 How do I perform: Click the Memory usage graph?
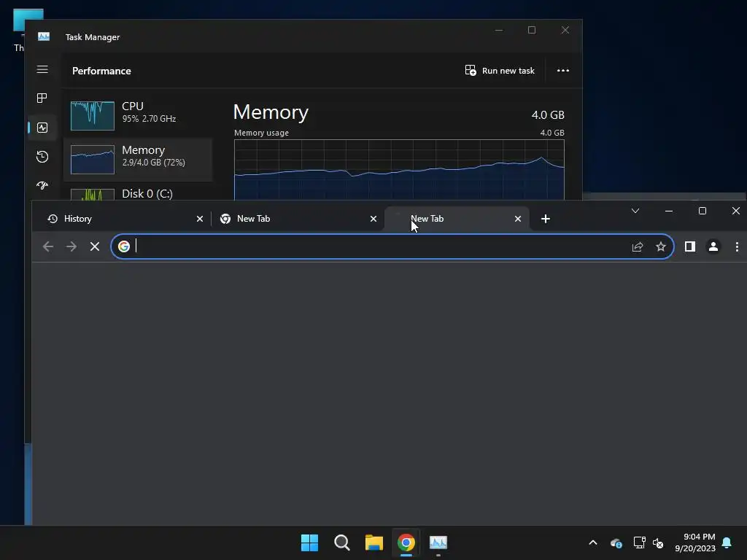click(399, 169)
